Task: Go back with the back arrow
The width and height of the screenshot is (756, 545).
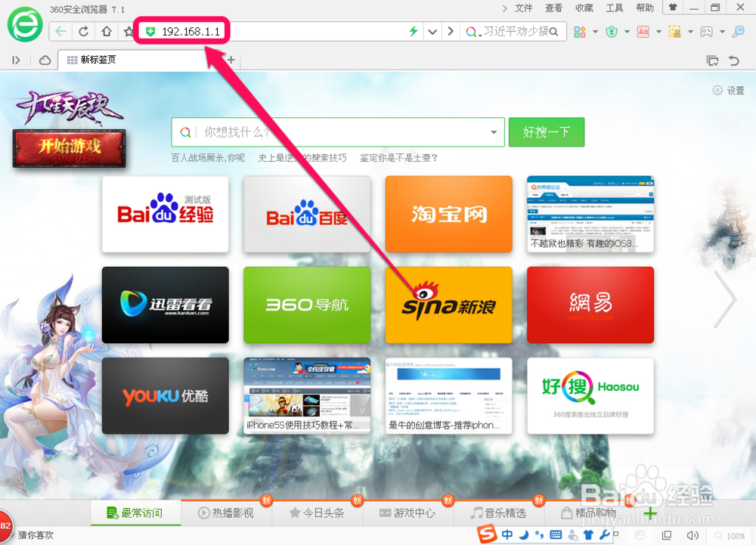Action: pyautogui.click(x=60, y=31)
